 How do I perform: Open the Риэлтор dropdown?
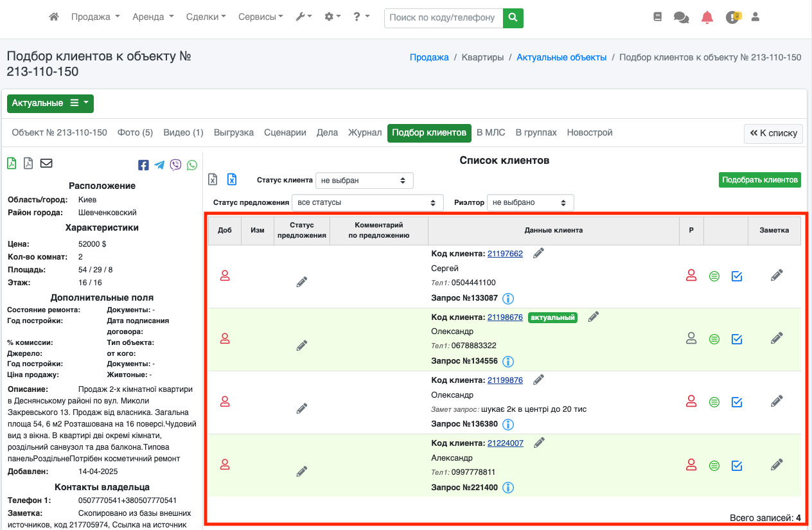tap(530, 202)
